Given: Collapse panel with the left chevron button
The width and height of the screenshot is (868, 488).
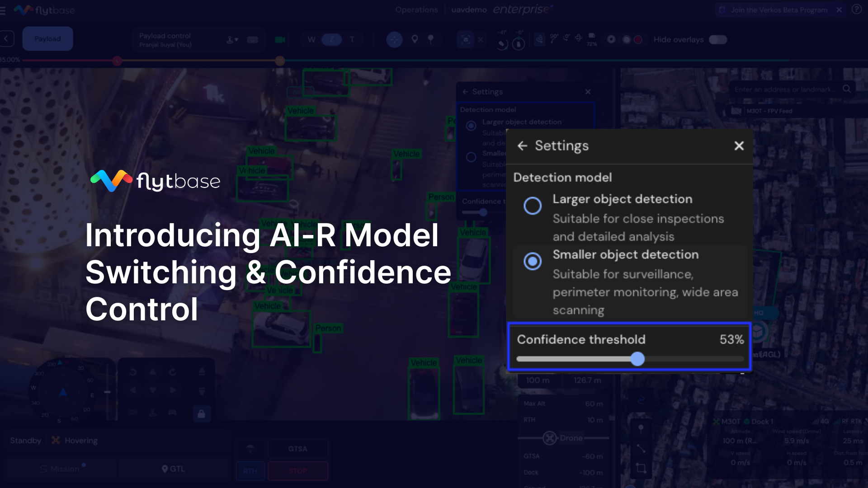Looking at the screenshot, I should pyautogui.click(x=7, y=39).
